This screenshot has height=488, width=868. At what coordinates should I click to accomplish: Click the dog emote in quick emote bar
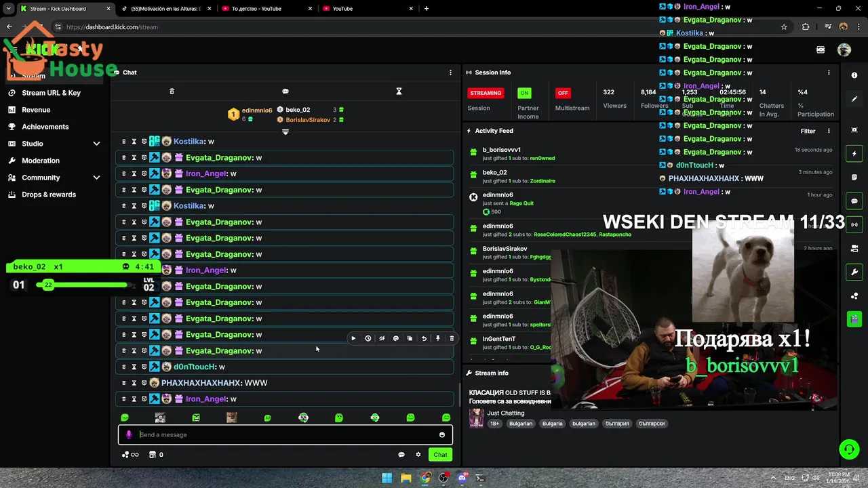point(232,418)
